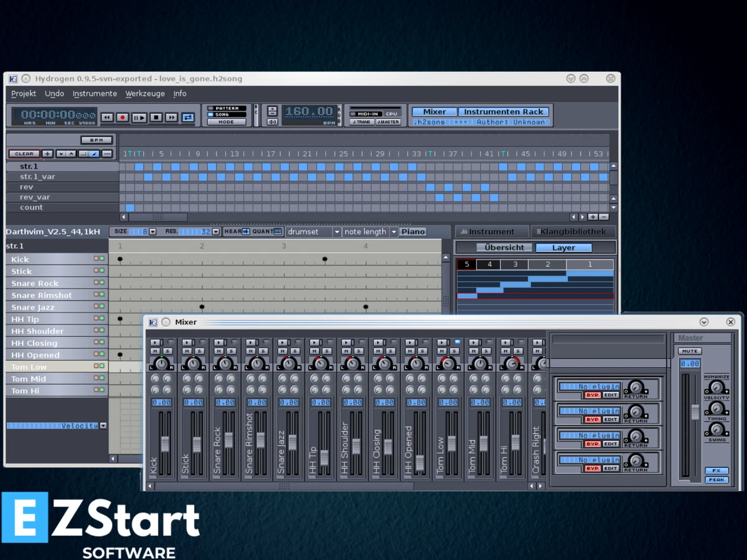Select the HH Shoulder instrument row

click(x=57, y=331)
